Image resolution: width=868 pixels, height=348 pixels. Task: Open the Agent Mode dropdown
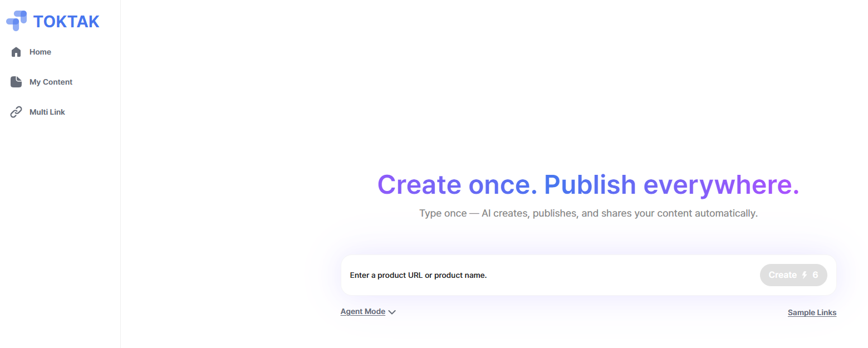click(368, 312)
